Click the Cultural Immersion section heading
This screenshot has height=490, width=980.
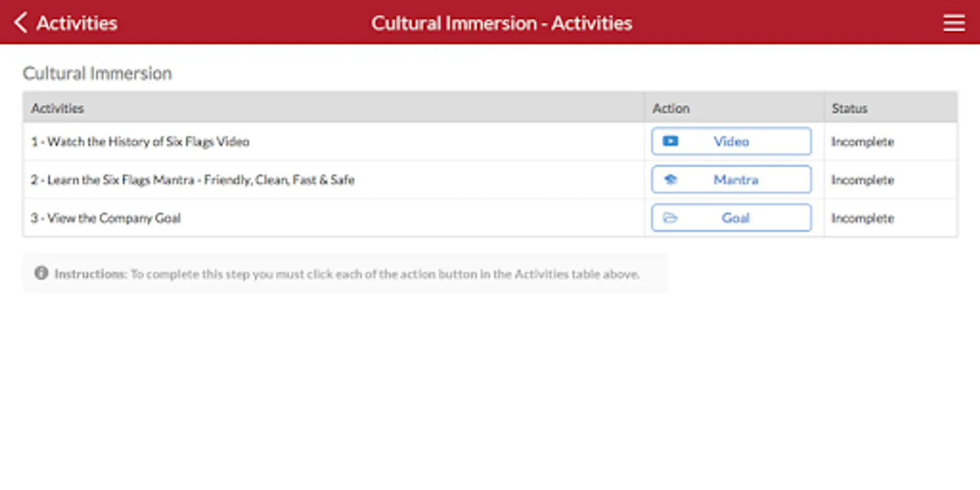tap(97, 73)
